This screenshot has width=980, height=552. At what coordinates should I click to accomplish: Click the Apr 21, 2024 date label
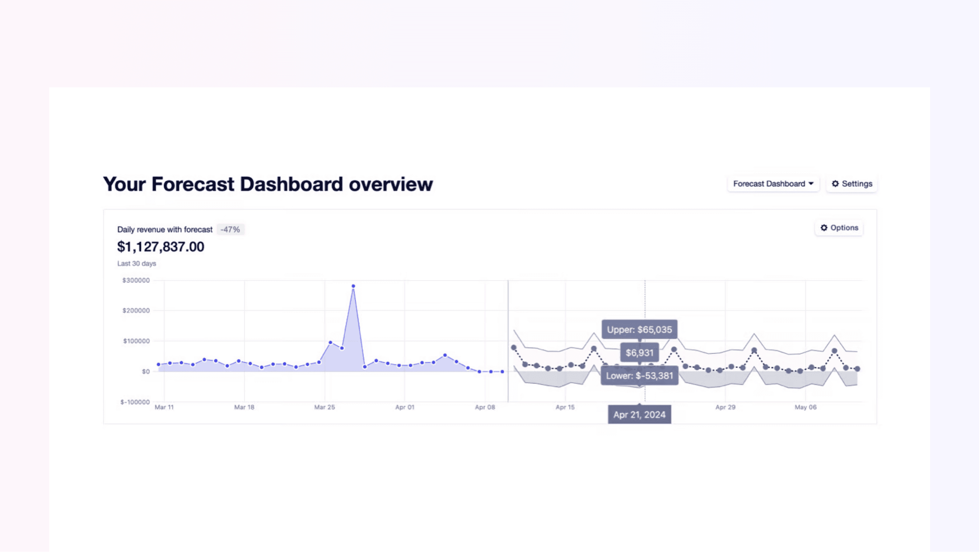pyautogui.click(x=639, y=415)
